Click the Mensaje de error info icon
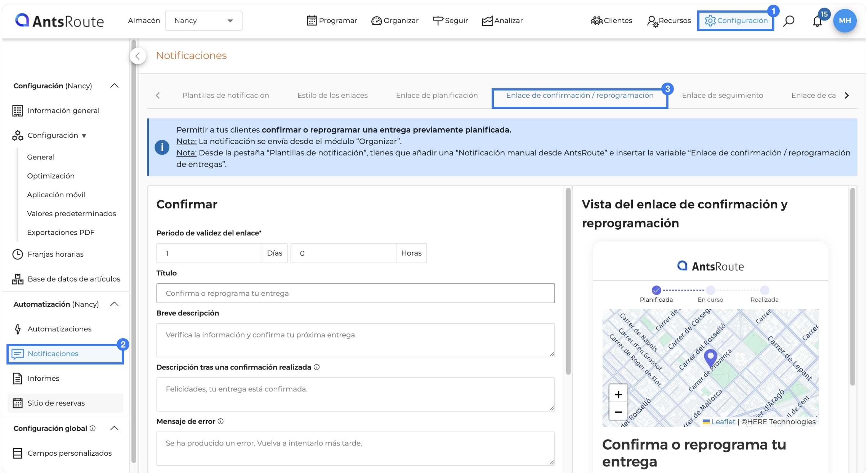The width and height of the screenshot is (868, 473). click(x=221, y=421)
